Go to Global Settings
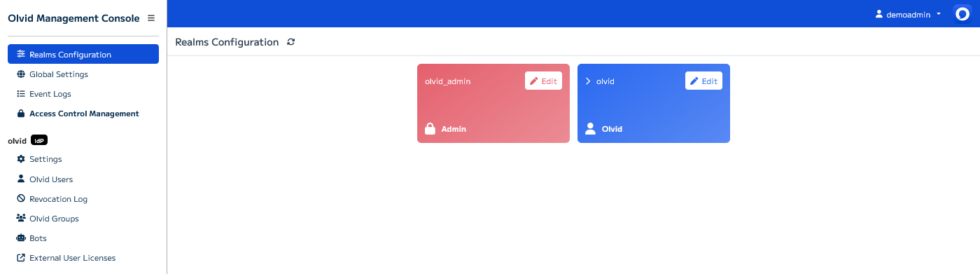Viewport: 980px width, 274px height. point(83,74)
